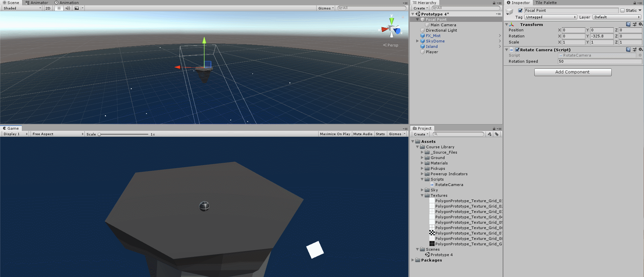Select the Game tab
This screenshot has height=277, width=644.
pos(11,128)
